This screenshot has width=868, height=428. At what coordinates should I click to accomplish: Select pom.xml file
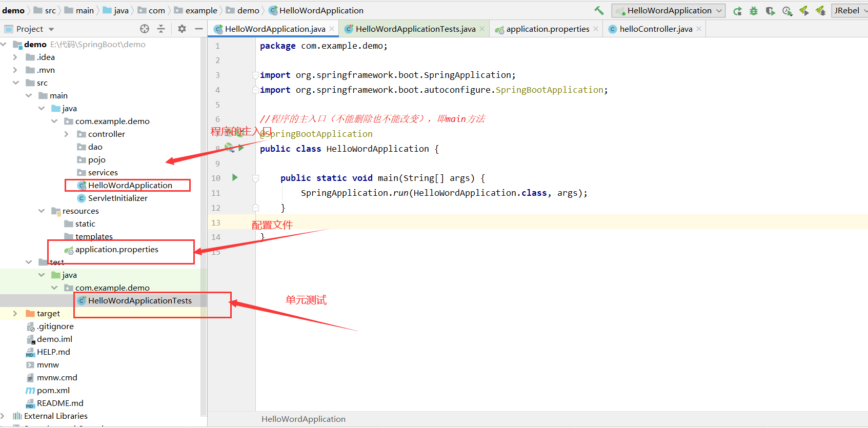(x=53, y=391)
